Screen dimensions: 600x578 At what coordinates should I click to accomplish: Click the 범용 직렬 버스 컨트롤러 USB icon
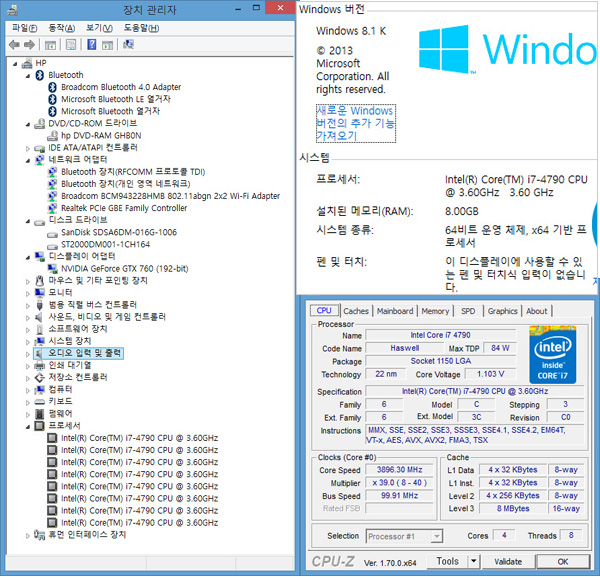[x=39, y=305]
